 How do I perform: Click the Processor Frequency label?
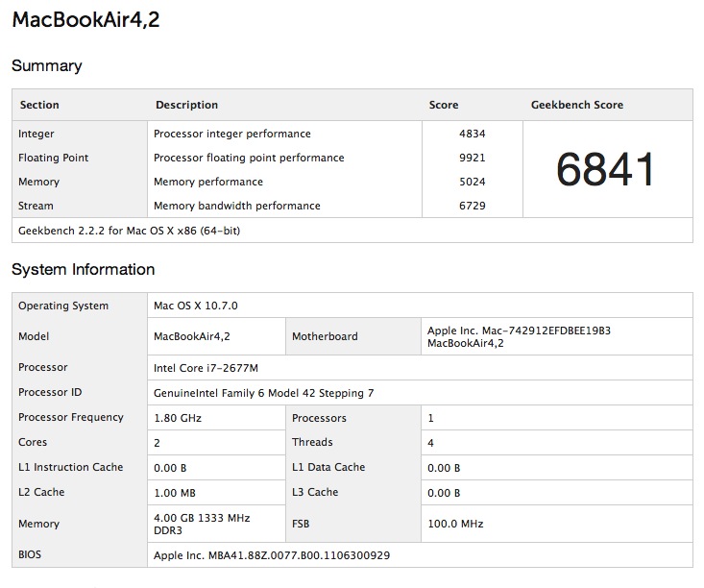click(71, 417)
